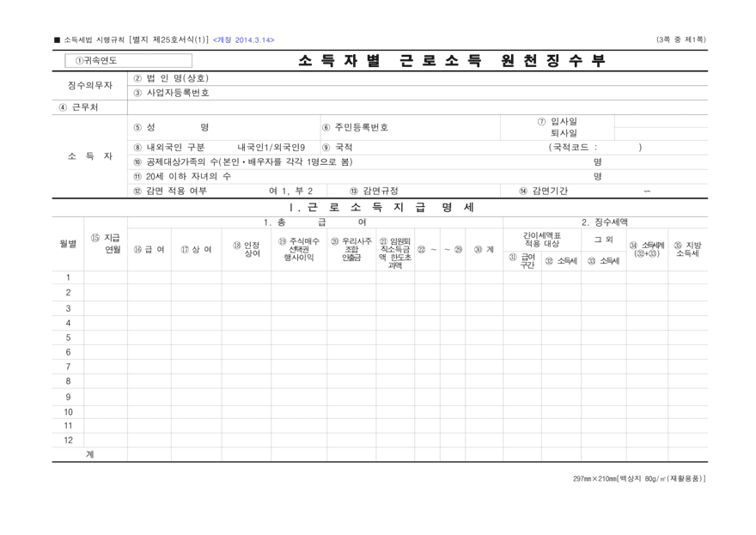Click the ③ 사업자등록번호 label
Viewport: 756px width, 535px height.
click(171, 93)
